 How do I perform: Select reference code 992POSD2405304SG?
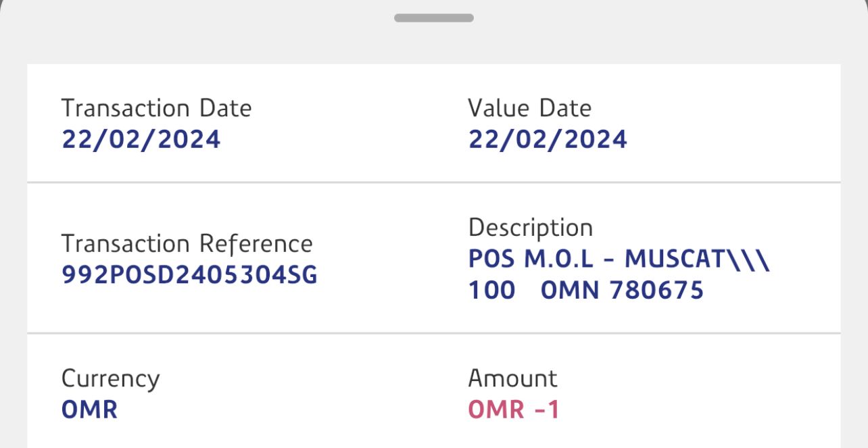click(189, 275)
